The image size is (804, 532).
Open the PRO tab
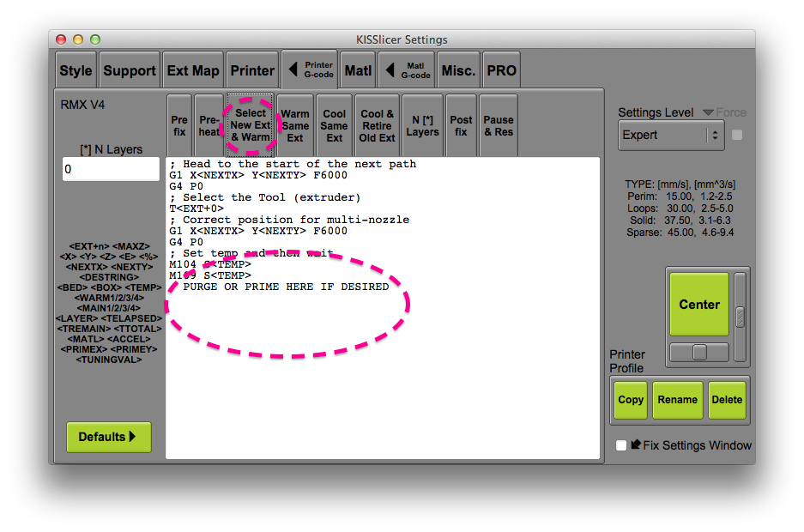pos(501,70)
